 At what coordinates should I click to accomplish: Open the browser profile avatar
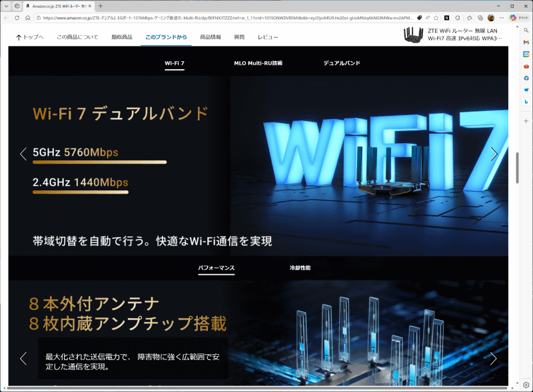[x=491, y=17]
